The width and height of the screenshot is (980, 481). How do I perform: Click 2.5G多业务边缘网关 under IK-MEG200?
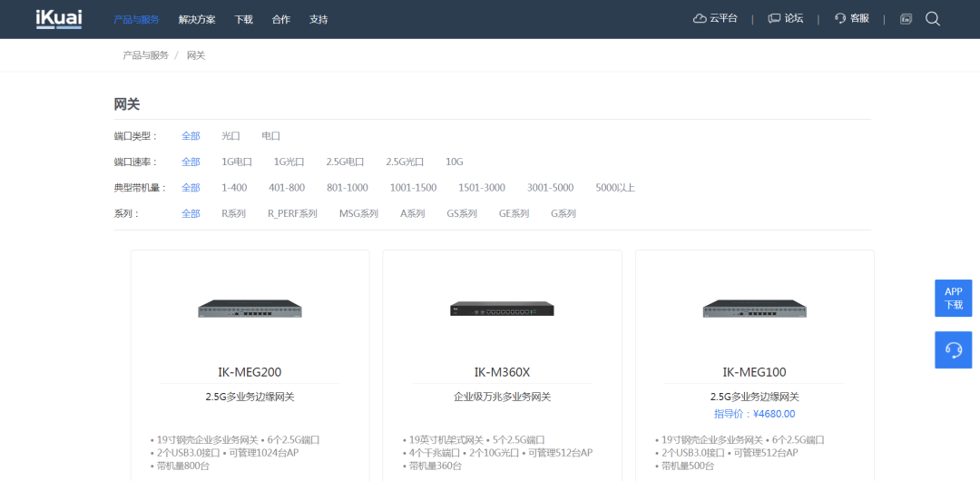pyautogui.click(x=250, y=397)
